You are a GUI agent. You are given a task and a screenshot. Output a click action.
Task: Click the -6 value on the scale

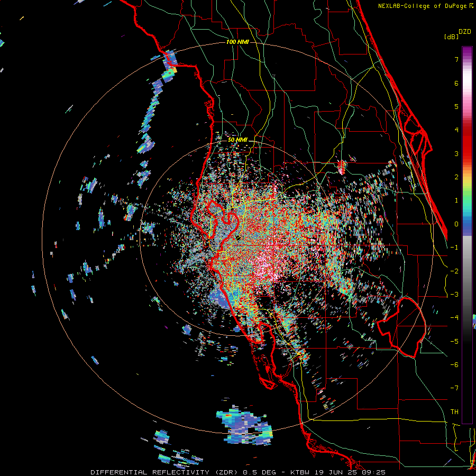tap(454, 365)
